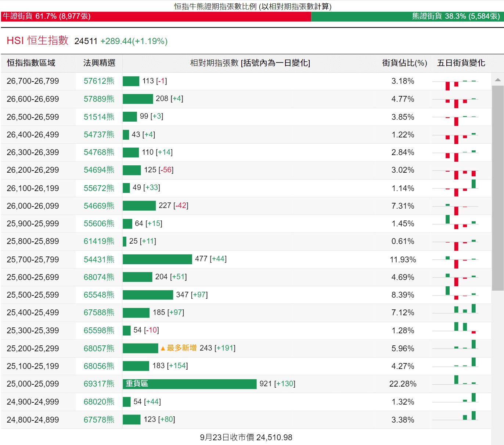Viewport: 504px width, 445px height.
Task: Click the scrollbar up arrow
Action: click(x=498, y=80)
